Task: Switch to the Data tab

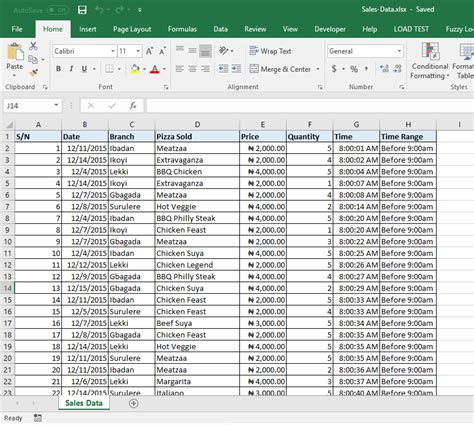Action: (x=221, y=29)
